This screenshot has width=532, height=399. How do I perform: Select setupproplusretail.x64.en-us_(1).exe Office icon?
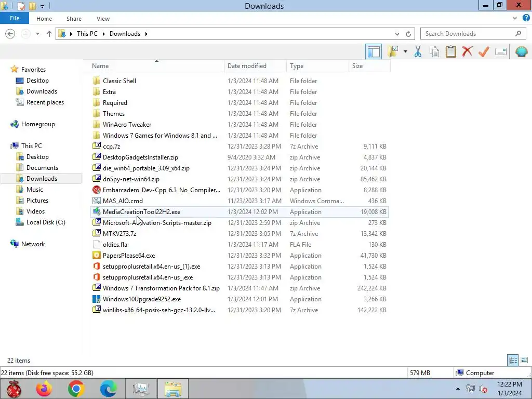(x=96, y=267)
